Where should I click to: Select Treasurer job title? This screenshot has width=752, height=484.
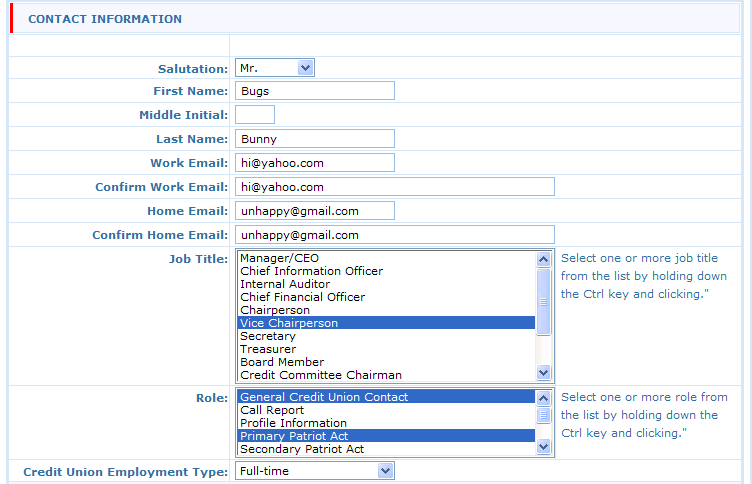(x=387, y=349)
